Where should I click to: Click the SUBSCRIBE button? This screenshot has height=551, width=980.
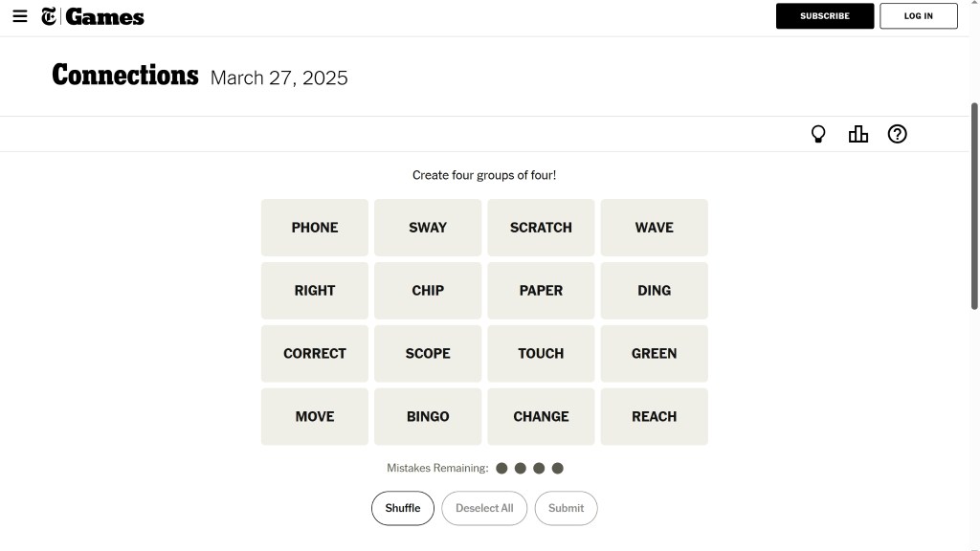point(824,16)
